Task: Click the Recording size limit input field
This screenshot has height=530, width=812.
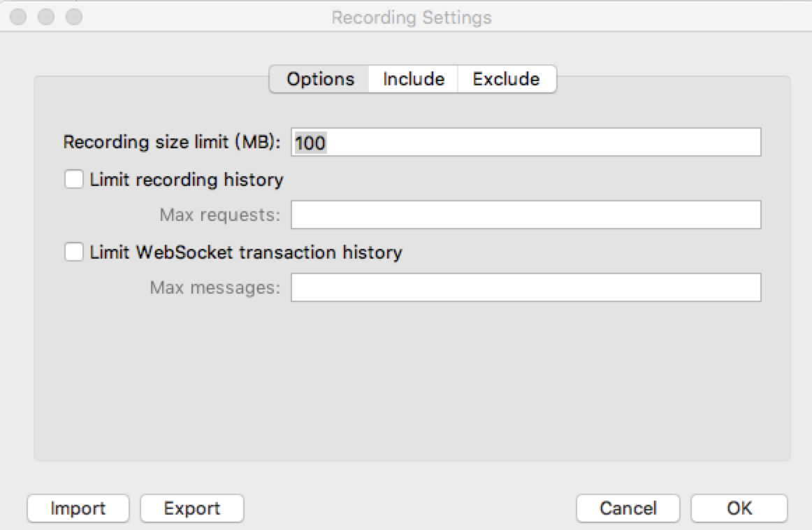Action: 525,143
